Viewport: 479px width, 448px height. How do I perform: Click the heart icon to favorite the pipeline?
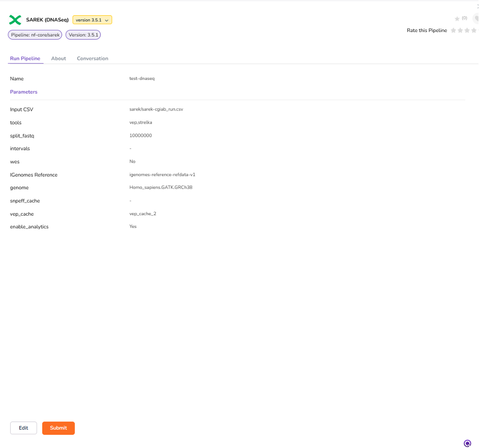coord(476,18)
